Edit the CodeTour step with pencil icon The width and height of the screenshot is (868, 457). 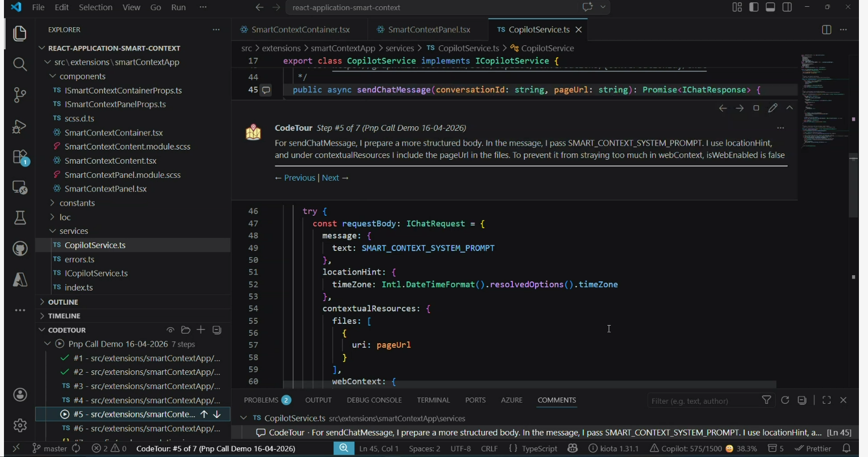click(772, 108)
